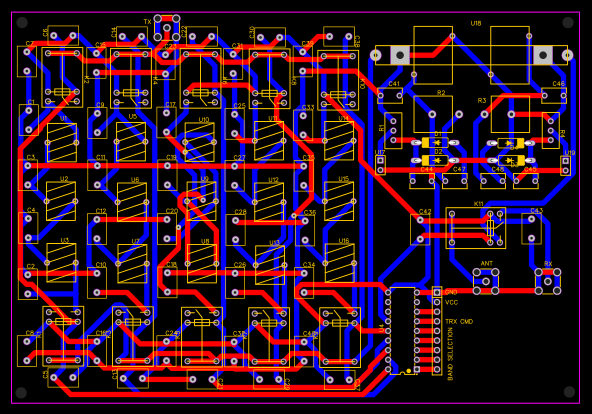Select capacitor C44

click(x=422, y=181)
